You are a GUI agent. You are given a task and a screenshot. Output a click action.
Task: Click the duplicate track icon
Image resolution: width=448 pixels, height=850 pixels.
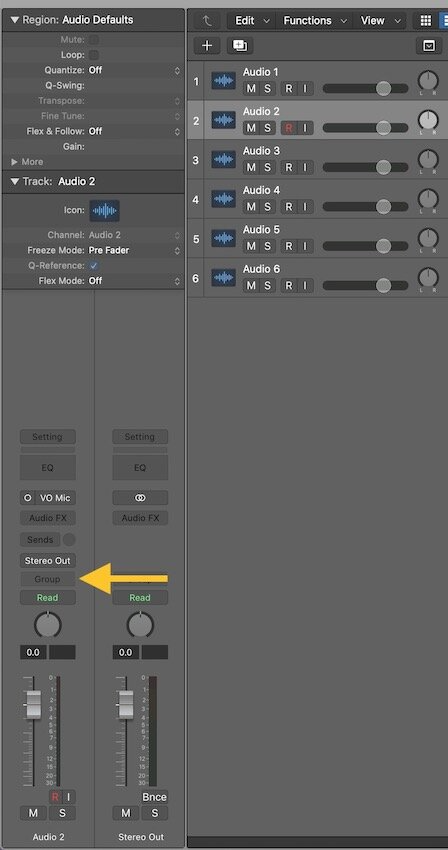click(x=239, y=46)
